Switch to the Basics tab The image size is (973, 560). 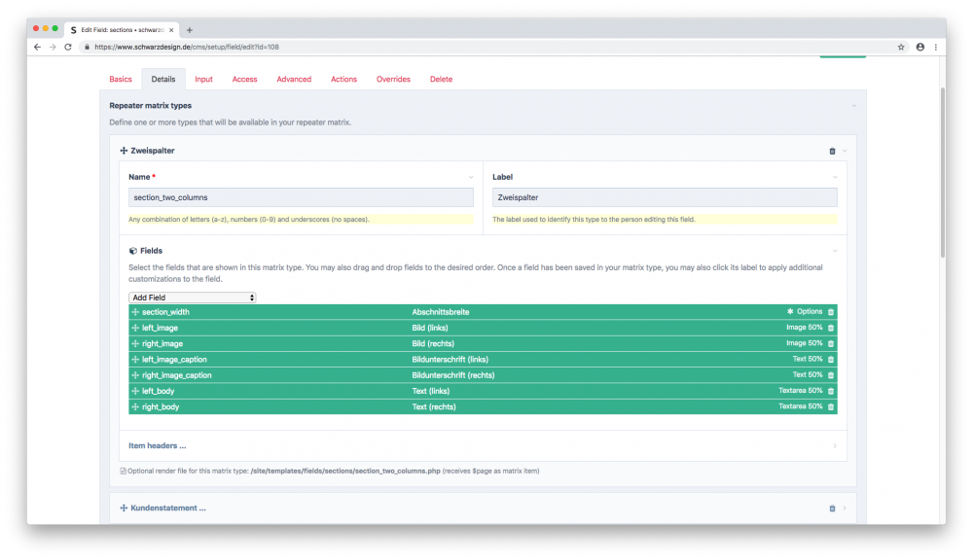(121, 79)
